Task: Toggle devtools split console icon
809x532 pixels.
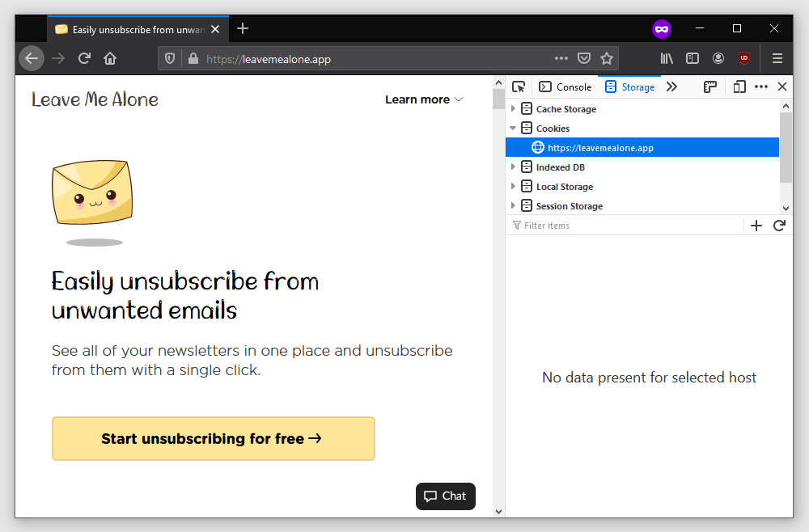Action: point(710,87)
